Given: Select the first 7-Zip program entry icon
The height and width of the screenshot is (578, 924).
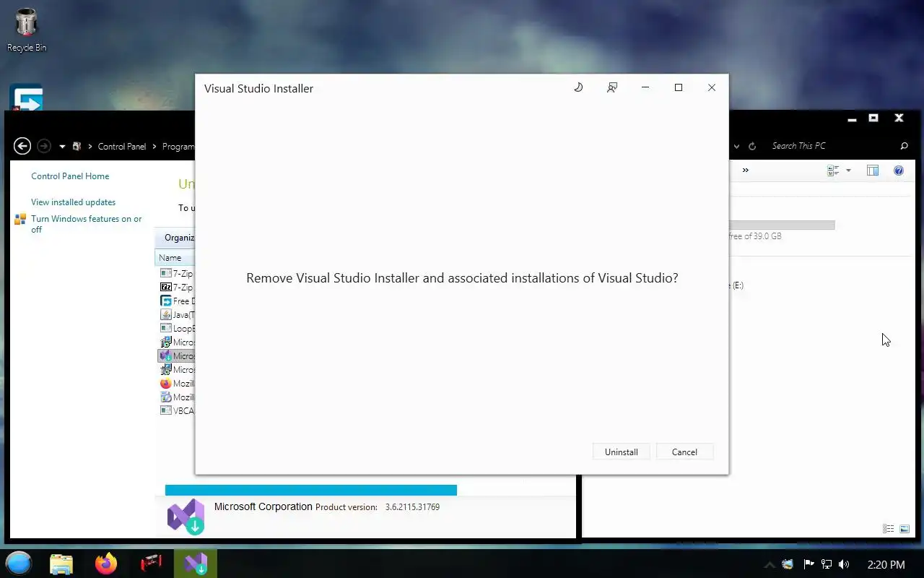Looking at the screenshot, I should click(166, 274).
